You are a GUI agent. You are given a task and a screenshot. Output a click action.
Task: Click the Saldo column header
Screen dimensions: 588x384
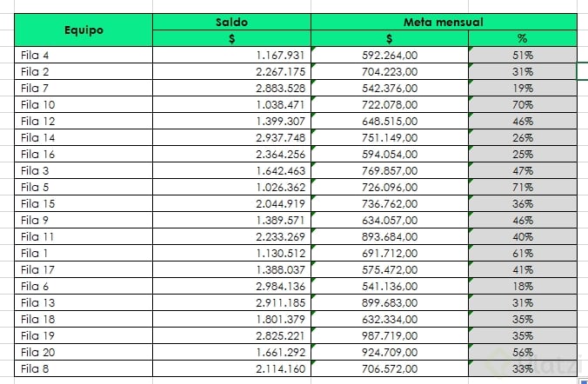pos(231,22)
